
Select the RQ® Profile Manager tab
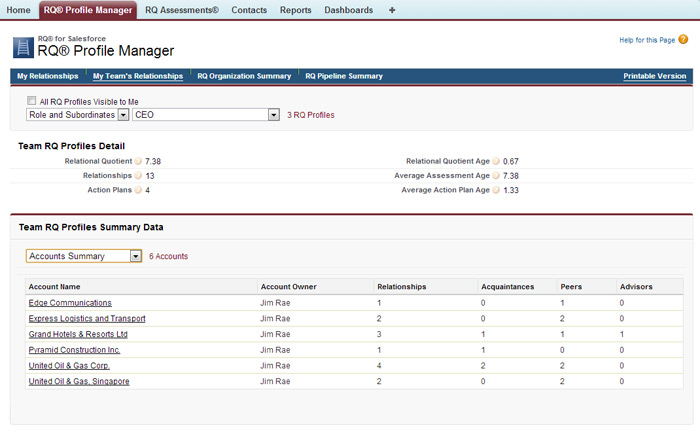coord(88,10)
